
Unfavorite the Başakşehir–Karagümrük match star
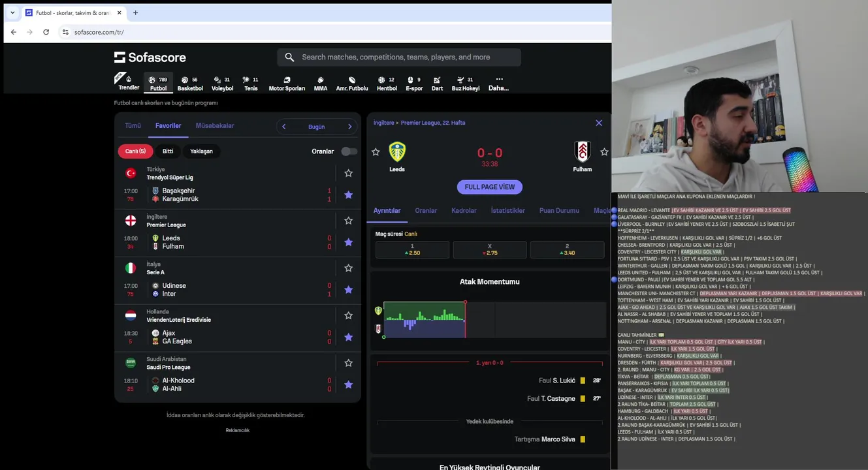348,195
